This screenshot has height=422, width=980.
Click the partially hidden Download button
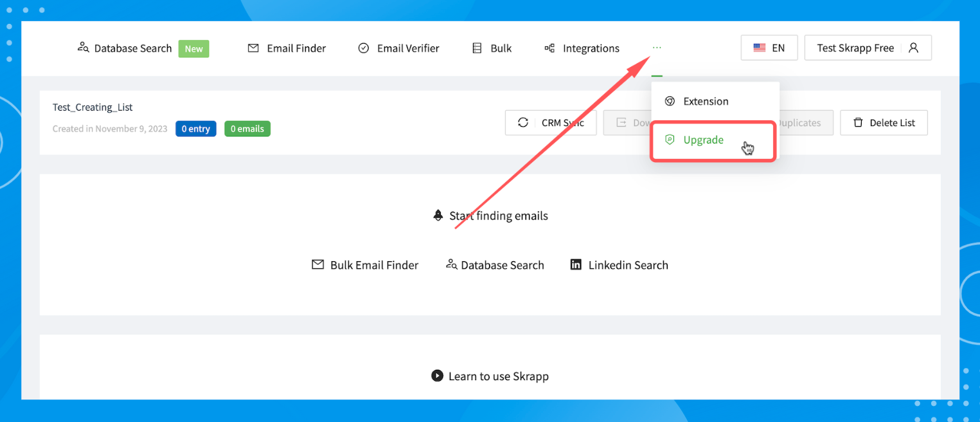[x=627, y=122]
